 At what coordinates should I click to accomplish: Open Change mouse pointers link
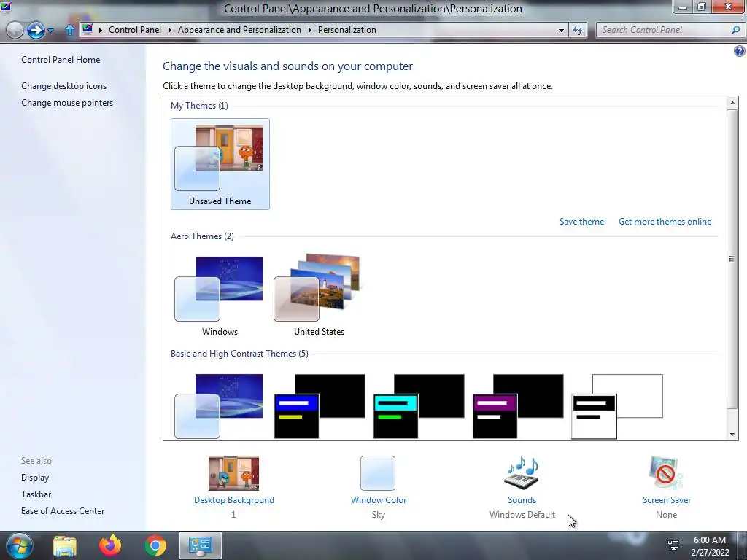pyautogui.click(x=67, y=102)
